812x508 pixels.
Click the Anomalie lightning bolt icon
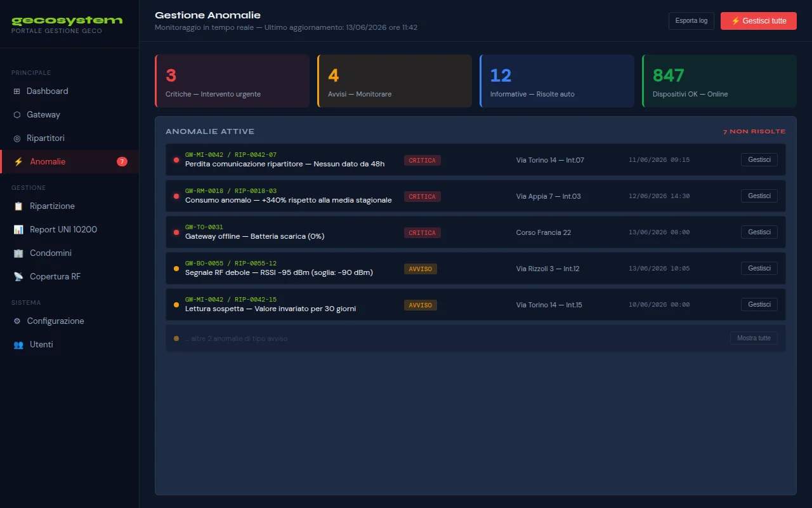[18, 162]
